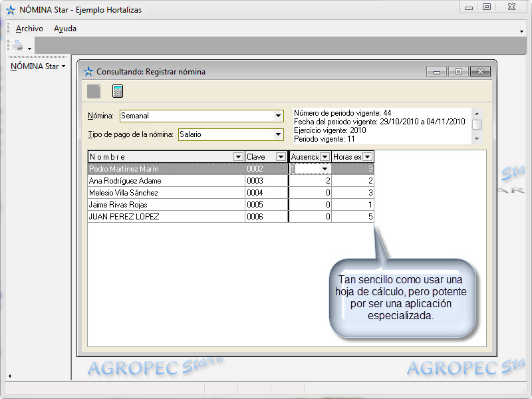
Task: Close the Consultando: Registrar nómina window
Action: (480, 72)
